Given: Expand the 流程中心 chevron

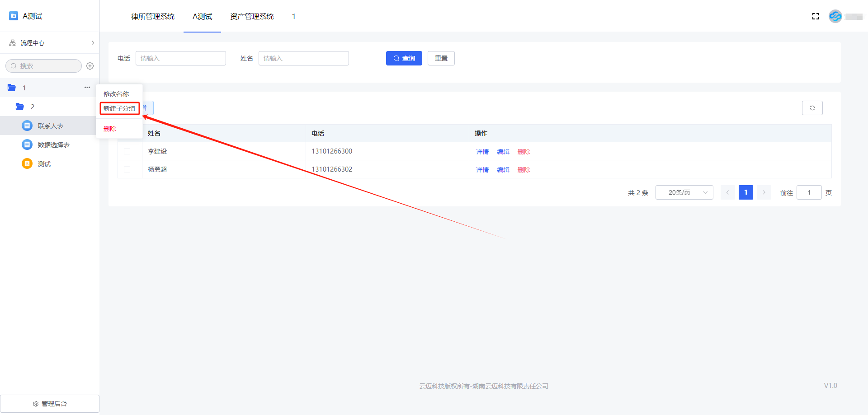Looking at the screenshot, I should coord(93,43).
